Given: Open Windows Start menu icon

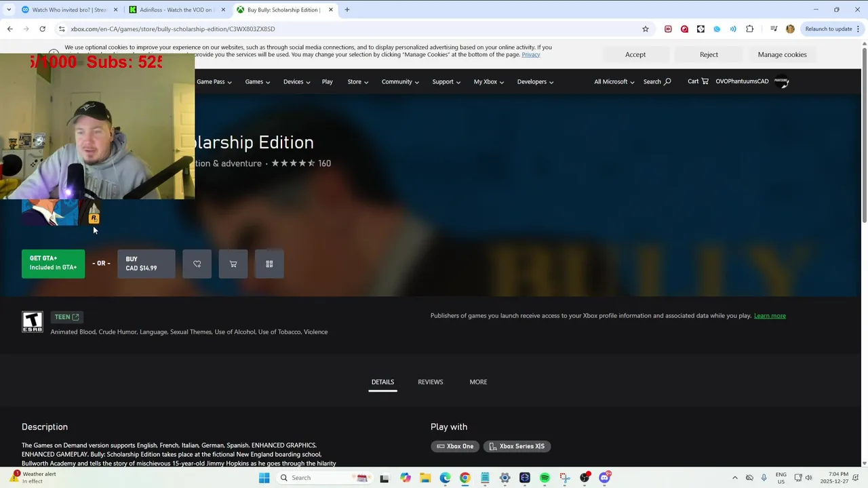Looking at the screenshot, I should (264, 478).
